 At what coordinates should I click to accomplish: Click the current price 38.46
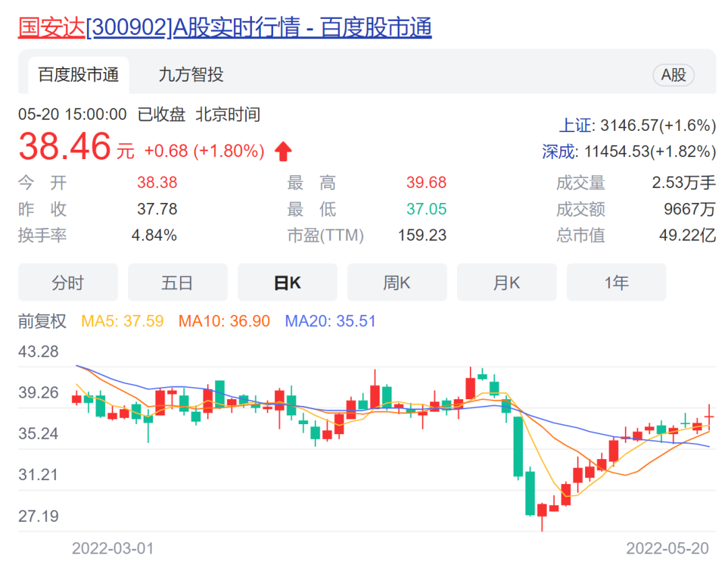click(x=65, y=146)
